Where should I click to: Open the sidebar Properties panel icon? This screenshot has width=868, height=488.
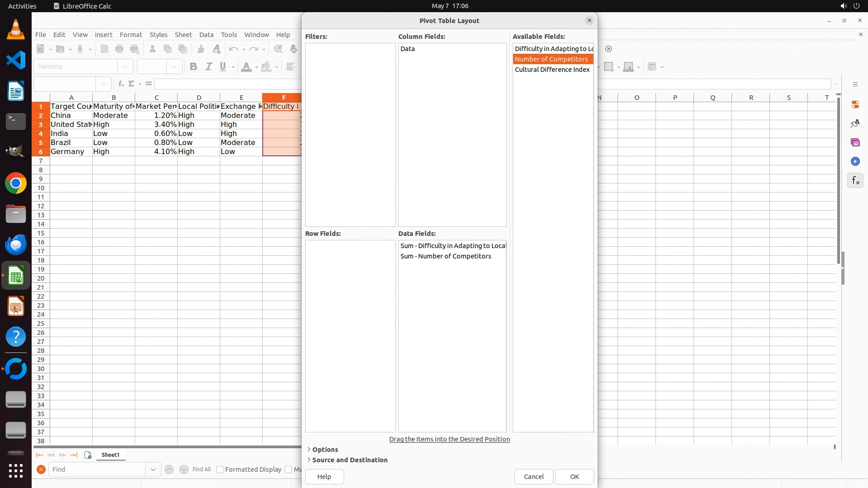(855, 104)
